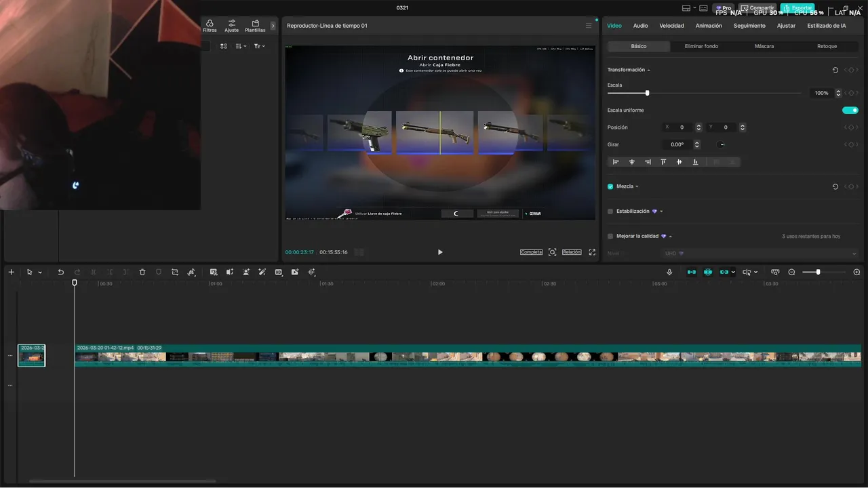Screen dimensions: 868x488
Task: Toggle main track magnet
Action: tap(692, 272)
